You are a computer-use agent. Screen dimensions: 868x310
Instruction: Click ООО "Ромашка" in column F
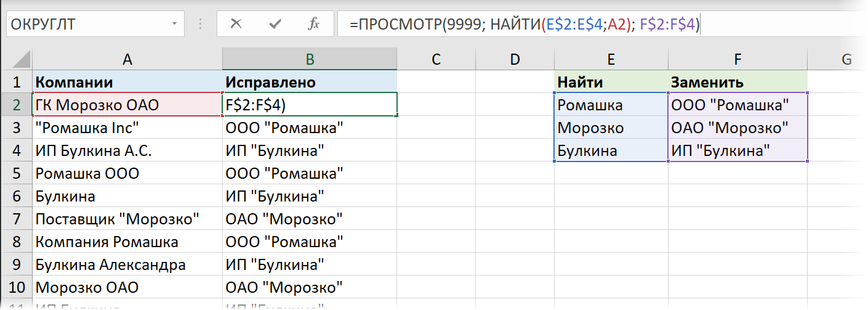737,105
